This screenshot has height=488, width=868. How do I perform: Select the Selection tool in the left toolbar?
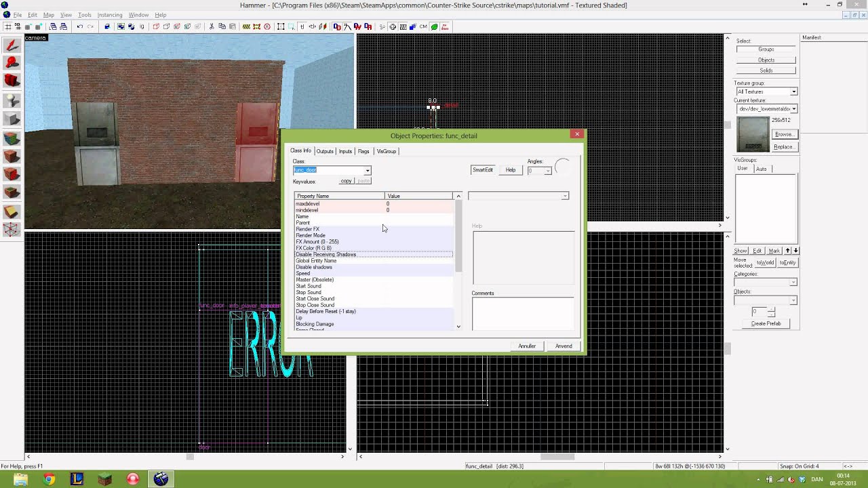[12, 46]
